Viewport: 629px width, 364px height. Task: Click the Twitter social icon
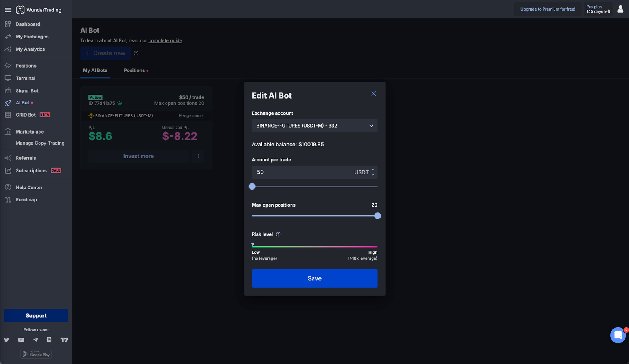(x=7, y=340)
